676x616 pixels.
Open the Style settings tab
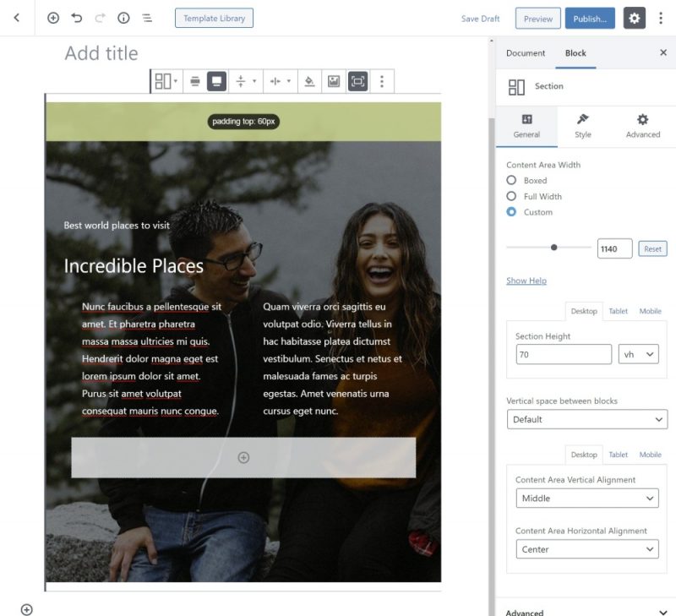click(x=583, y=126)
